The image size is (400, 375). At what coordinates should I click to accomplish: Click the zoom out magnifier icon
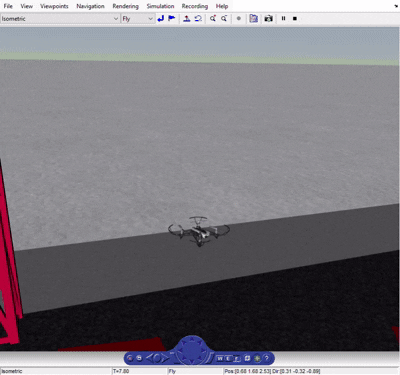coord(224,19)
